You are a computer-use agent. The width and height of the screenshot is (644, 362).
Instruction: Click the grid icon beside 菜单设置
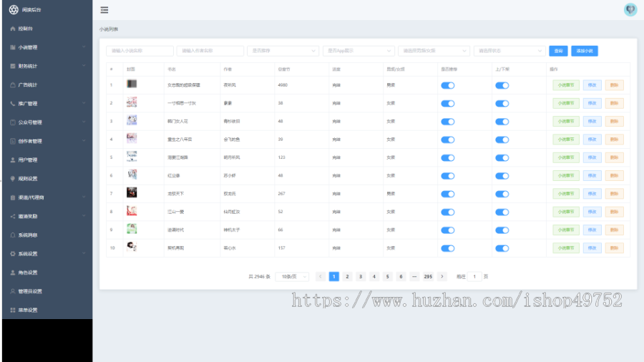coord(13,310)
